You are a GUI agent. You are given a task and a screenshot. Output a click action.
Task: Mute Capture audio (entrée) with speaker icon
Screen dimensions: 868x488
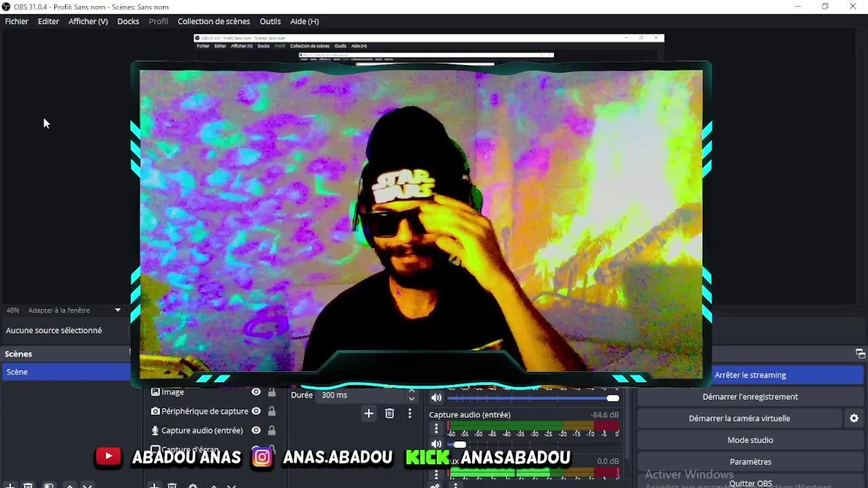coord(436,445)
